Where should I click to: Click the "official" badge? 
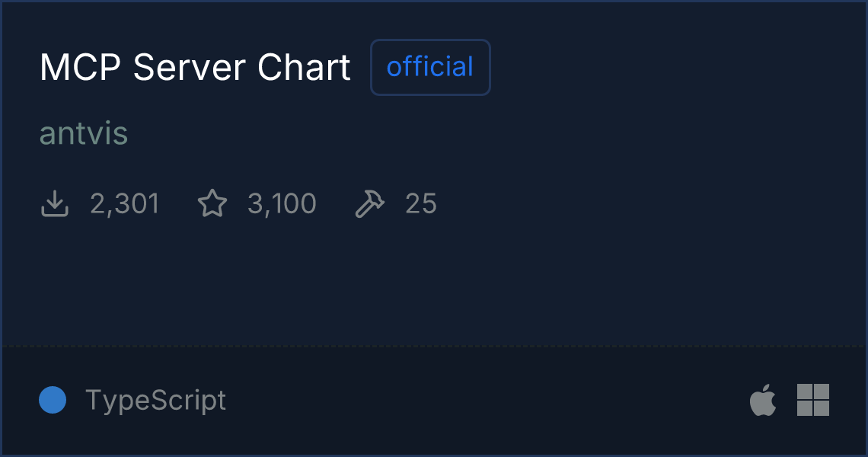430,68
